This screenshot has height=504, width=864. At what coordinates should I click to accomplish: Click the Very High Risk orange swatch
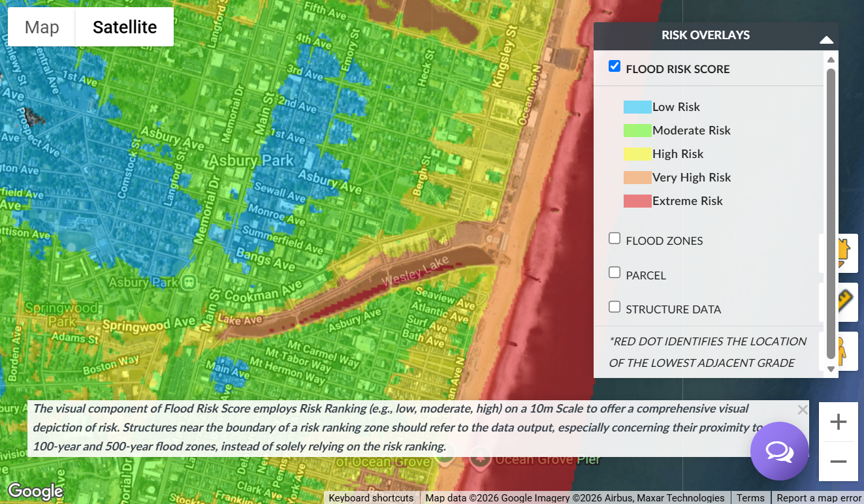[x=637, y=178]
